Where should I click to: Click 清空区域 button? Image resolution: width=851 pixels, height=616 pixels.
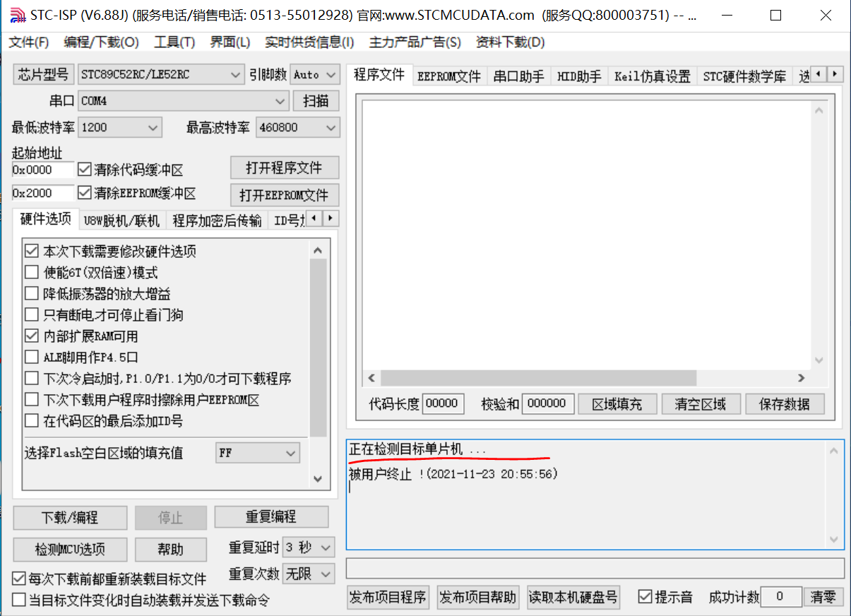pyautogui.click(x=700, y=403)
